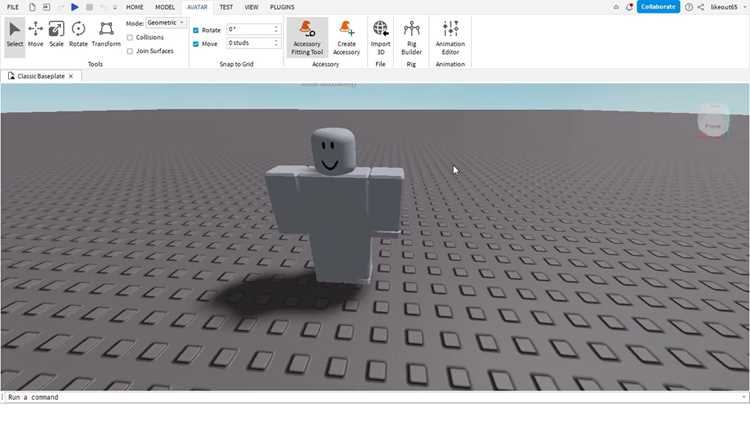Open the command bar history dropdown arrow

click(x=744, y=397)
